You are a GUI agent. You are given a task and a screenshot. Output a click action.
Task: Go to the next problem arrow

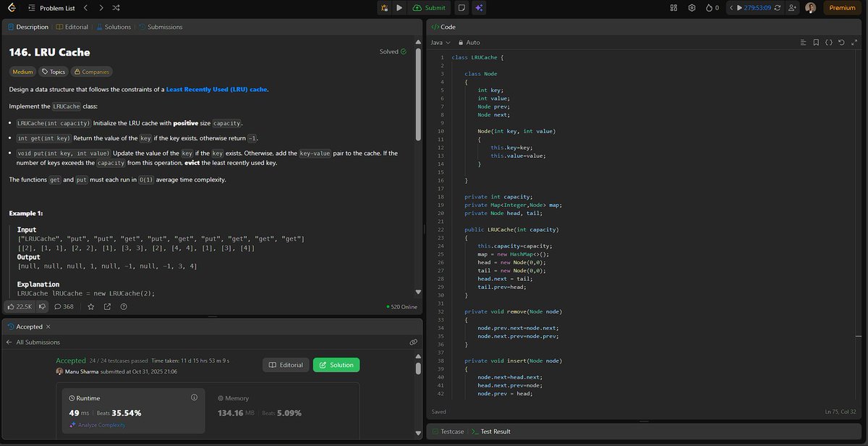(x=101, y=7)
